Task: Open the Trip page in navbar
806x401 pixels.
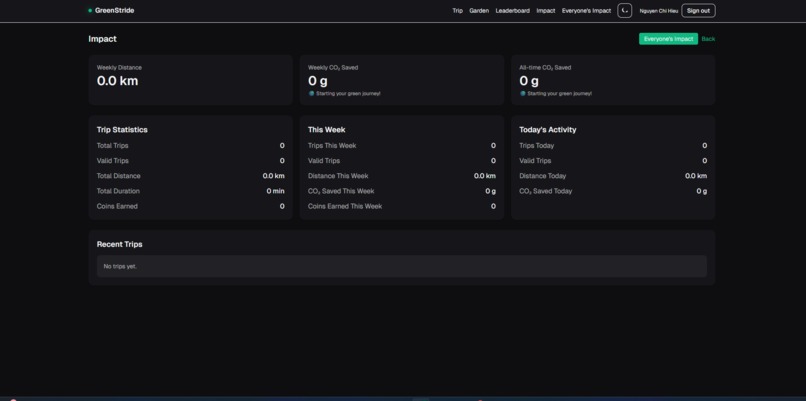Action: tap(457, 11)
